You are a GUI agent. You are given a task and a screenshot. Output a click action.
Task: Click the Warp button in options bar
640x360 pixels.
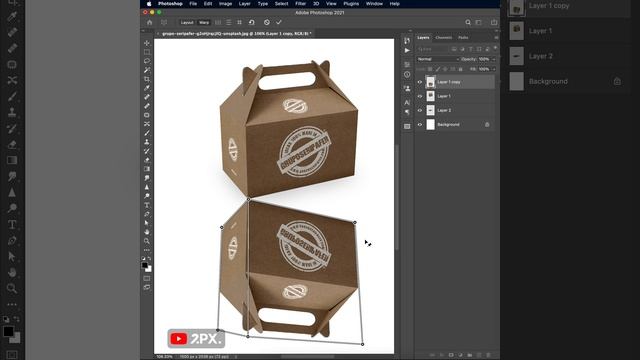tap(204, 22)
